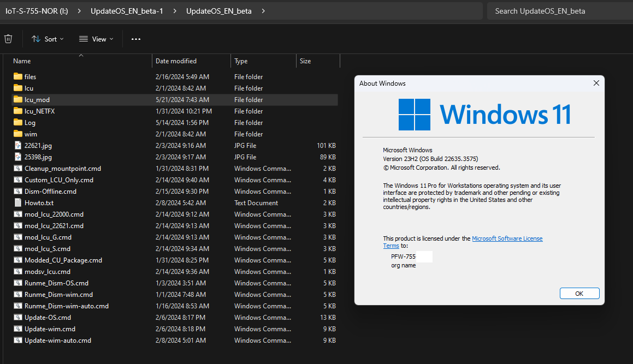Image resolution: width=633 pixels, height=364 pixels.
Task: Open the See more ellipsis menu
Action: coord(136,39)
